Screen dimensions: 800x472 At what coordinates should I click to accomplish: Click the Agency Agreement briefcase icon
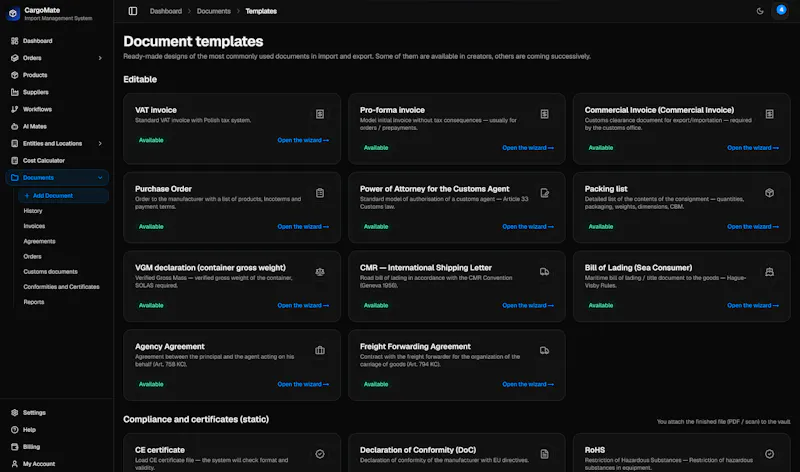tap(320, 350)
